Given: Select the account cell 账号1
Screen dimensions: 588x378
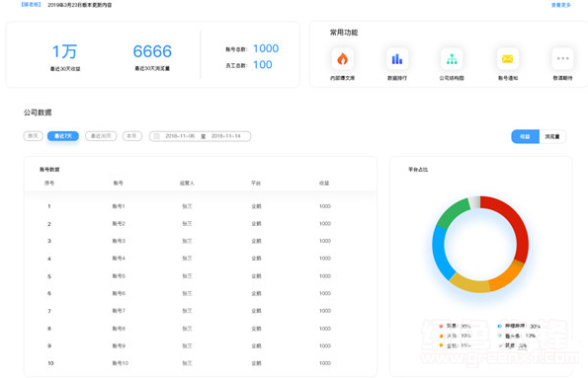Looking at the screenshot, I should tap(119, 206).
